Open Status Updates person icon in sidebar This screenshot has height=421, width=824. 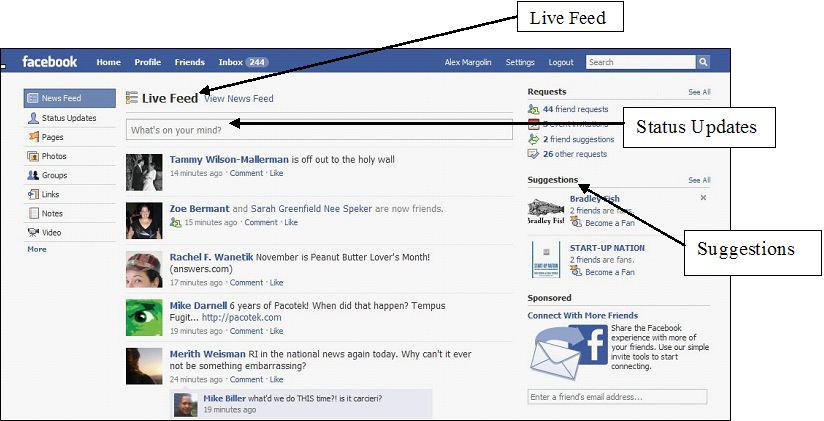tap(33, 118)
